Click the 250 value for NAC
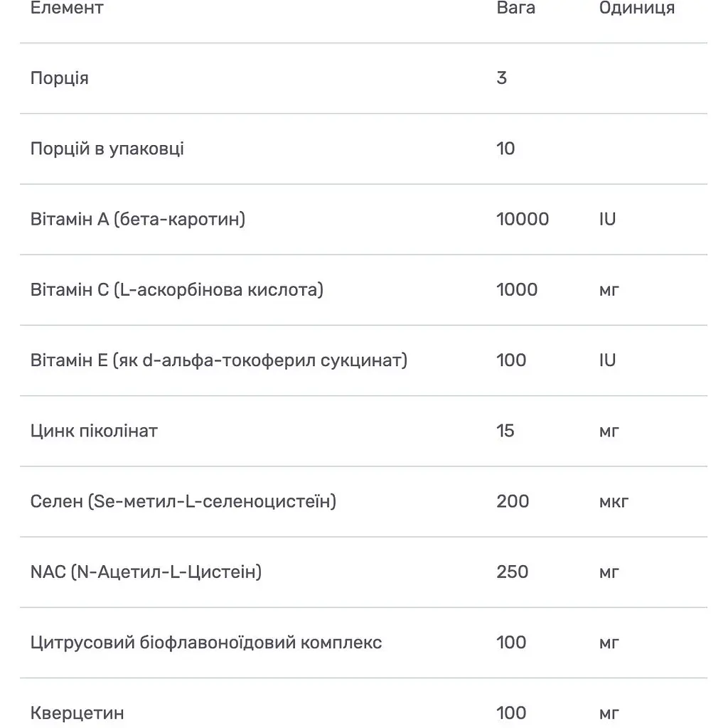This screenshot has width=728, height=728. point(513,572)
